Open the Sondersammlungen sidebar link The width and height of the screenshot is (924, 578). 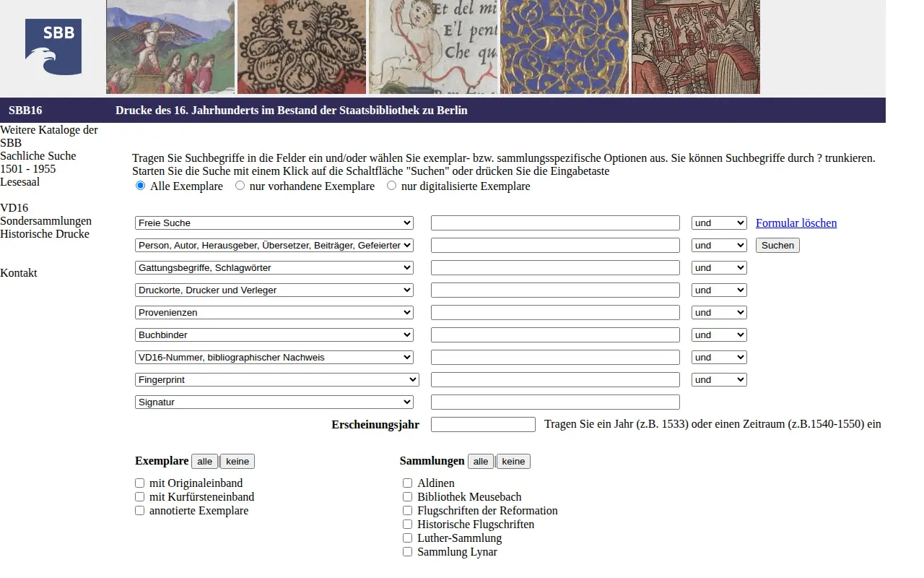click(46, 221)
